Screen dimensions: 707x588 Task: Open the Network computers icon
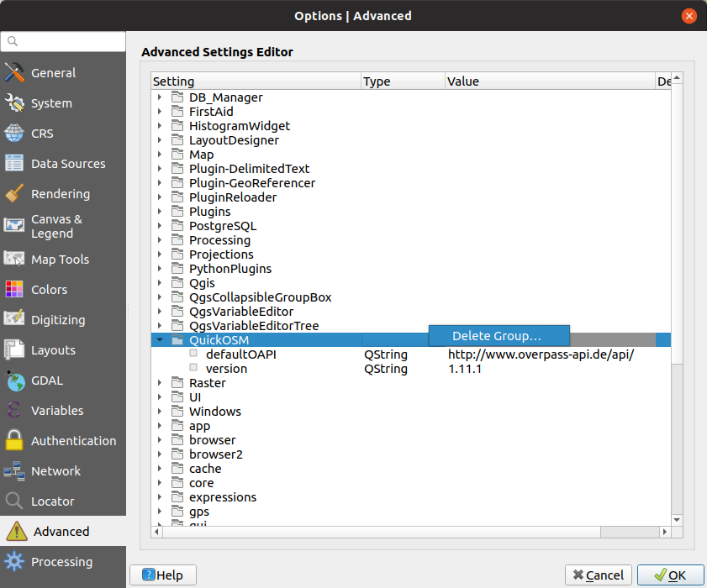point(14,471)
